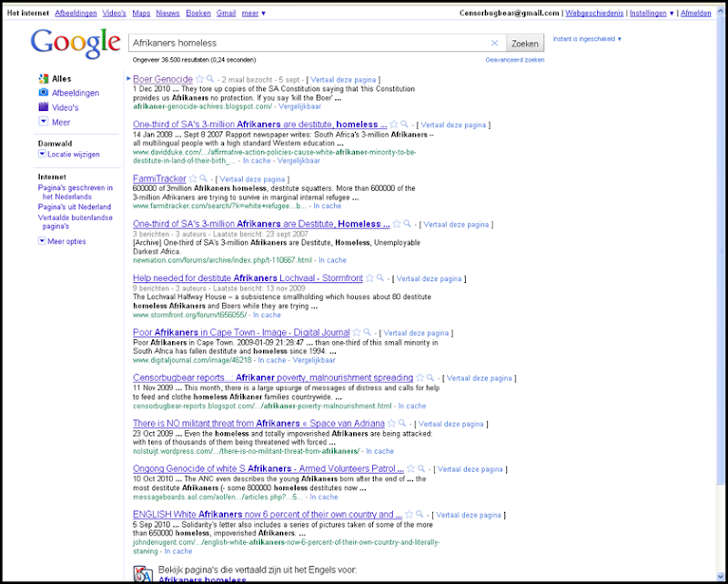The height and width of the screenshot is (584, 728).
Task: Filter to Pagina's geschreven in het Nederlands
Action: [x=76, y=192]
